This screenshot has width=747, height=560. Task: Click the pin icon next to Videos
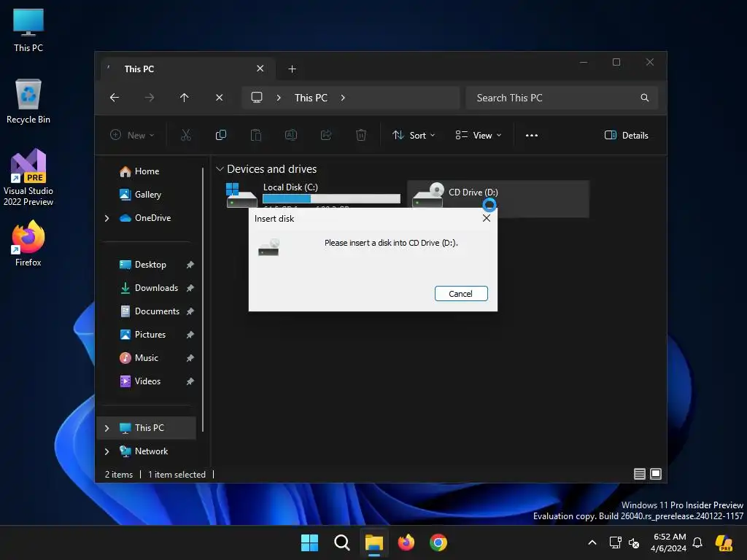tap(190, 381)
